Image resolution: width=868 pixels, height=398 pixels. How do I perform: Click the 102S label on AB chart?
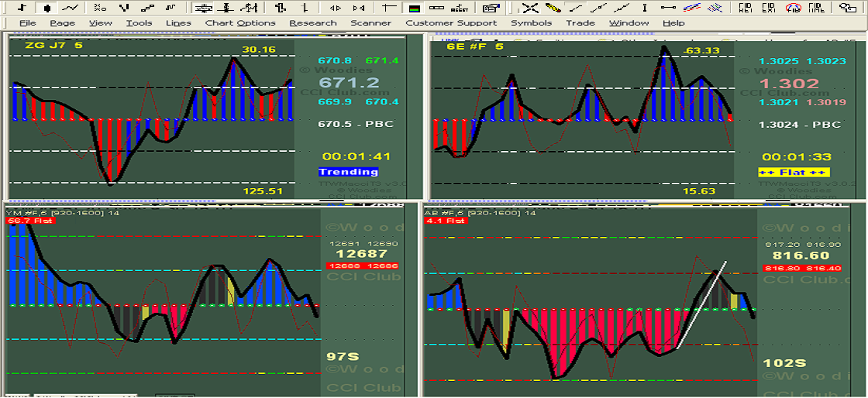tap(784, 363)
